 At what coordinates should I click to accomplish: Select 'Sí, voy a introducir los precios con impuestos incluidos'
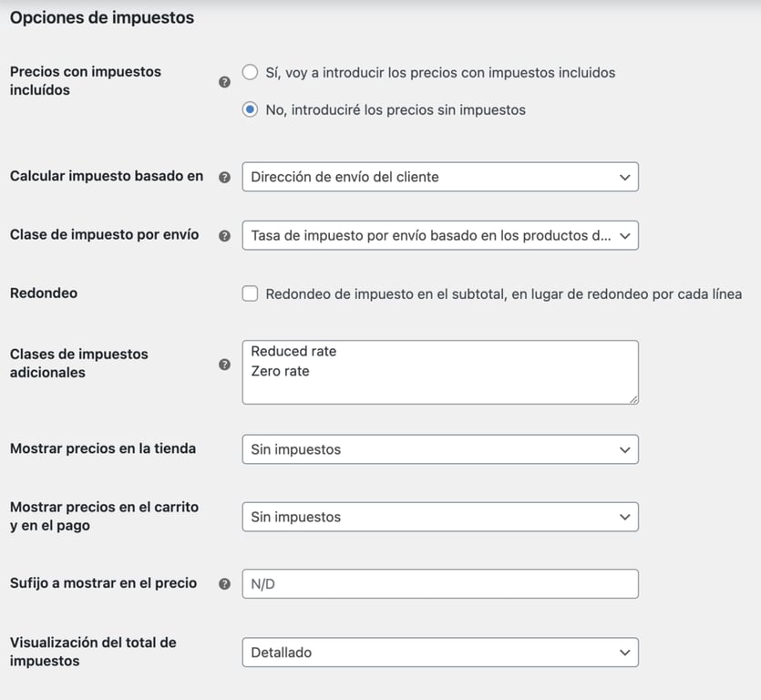tap(250, 72)
